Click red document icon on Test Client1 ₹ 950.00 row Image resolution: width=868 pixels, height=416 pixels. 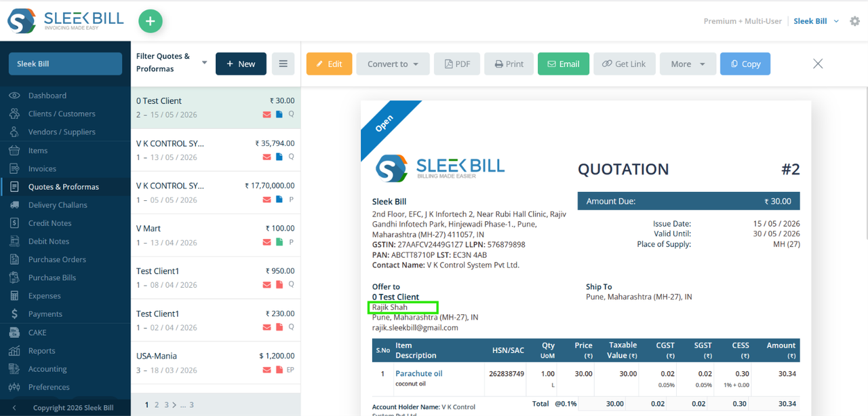point(279,285)
